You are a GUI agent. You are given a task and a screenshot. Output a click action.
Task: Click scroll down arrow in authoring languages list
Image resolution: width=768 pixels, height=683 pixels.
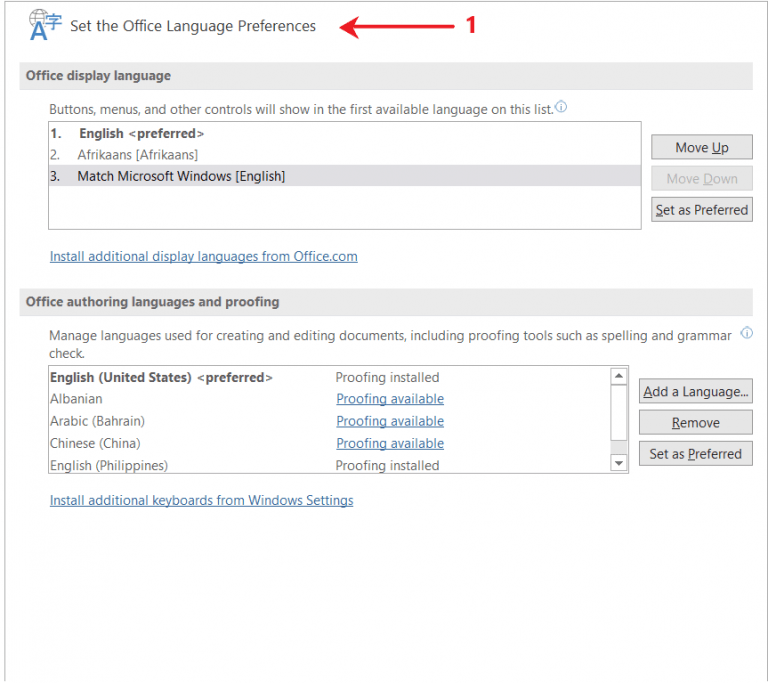click(619, 463)
